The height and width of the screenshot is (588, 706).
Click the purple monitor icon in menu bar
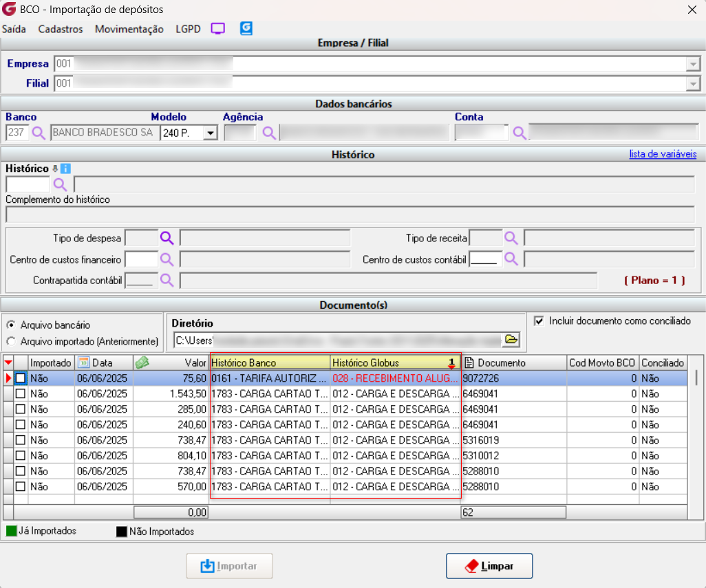pyautogui.click(x=218, y=29)
